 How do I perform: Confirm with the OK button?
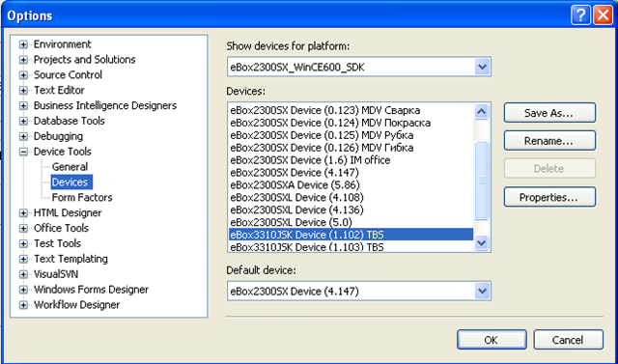(x=492, y=340)
